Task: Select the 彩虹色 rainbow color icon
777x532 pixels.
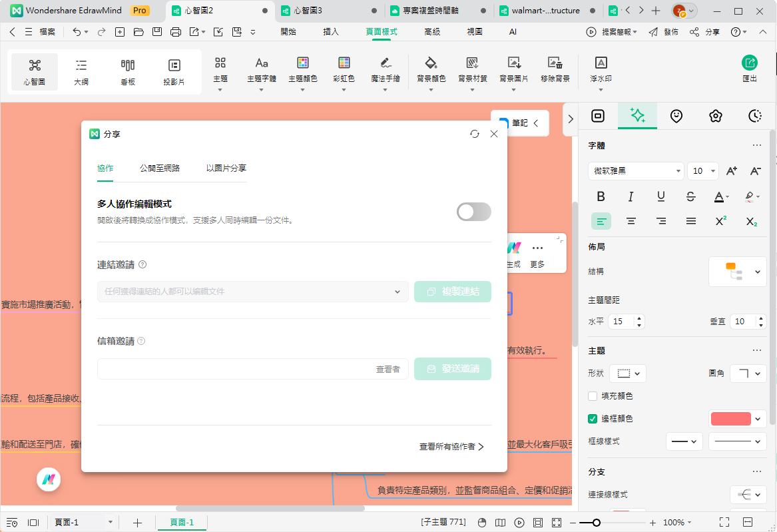Action: pos(344,63)
